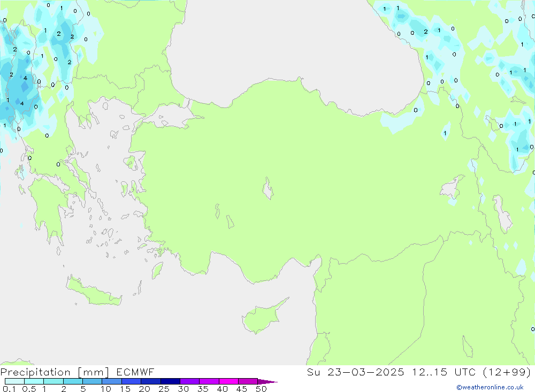This screenshot has height=392, width=535.
Task: Choose the 10–15 mm legend color swatch
Action: point(112,381)
